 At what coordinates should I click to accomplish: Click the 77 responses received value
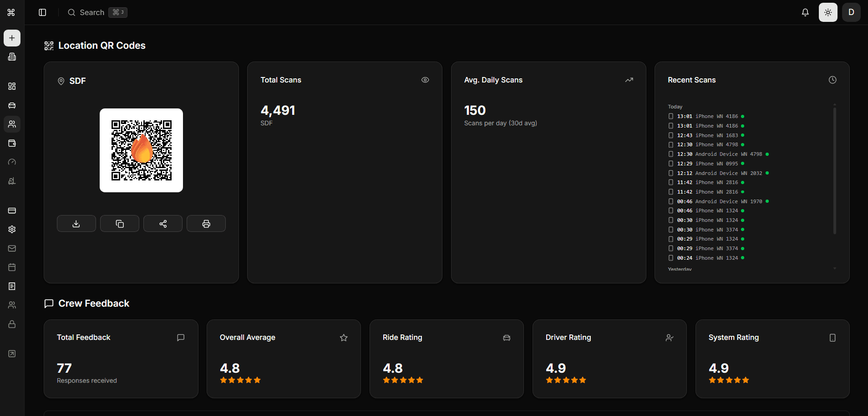(64, 368)
